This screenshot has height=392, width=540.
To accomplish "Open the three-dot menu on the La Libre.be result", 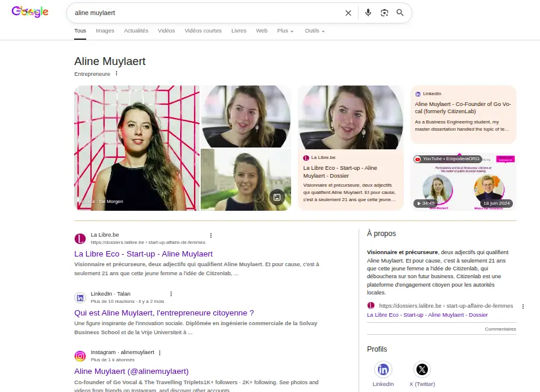I will pyautogui.click(x=210, y=235).
